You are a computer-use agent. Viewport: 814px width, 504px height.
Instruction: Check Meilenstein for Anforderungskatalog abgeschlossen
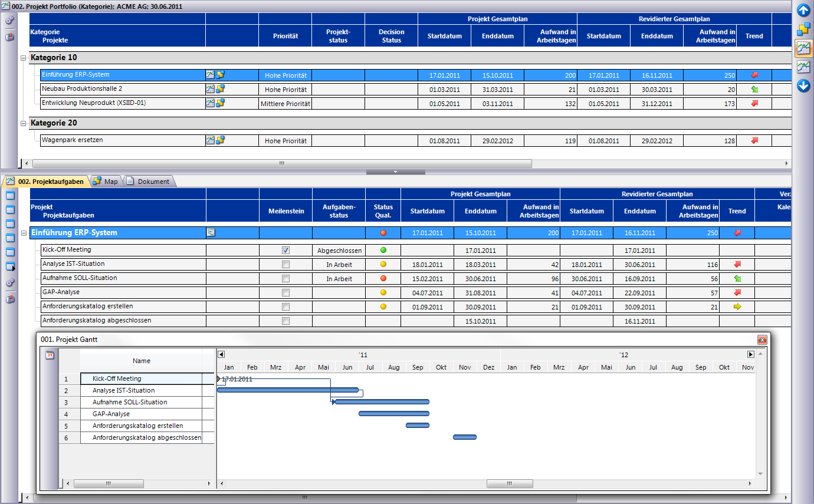coord(286,321)
